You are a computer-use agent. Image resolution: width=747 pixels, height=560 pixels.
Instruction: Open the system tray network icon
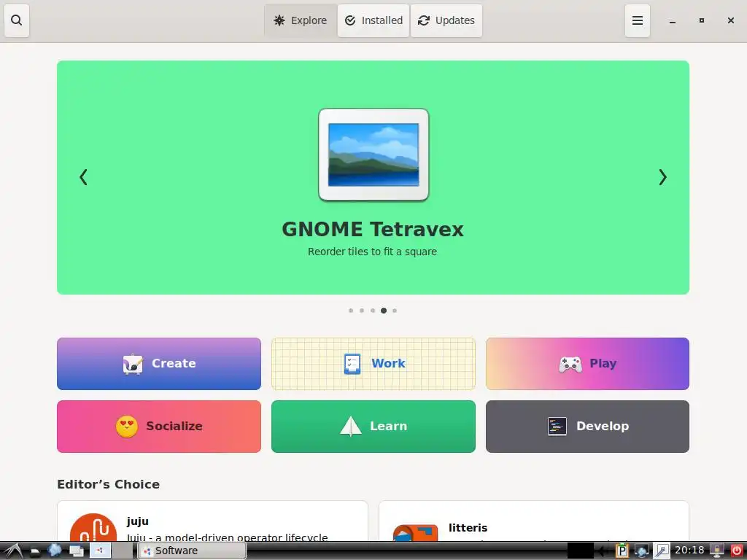point(641,551)
